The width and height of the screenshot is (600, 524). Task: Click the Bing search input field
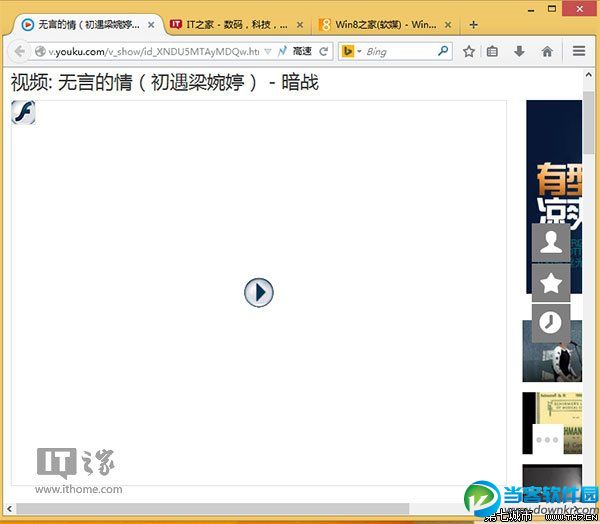click(x=398, y=51)
